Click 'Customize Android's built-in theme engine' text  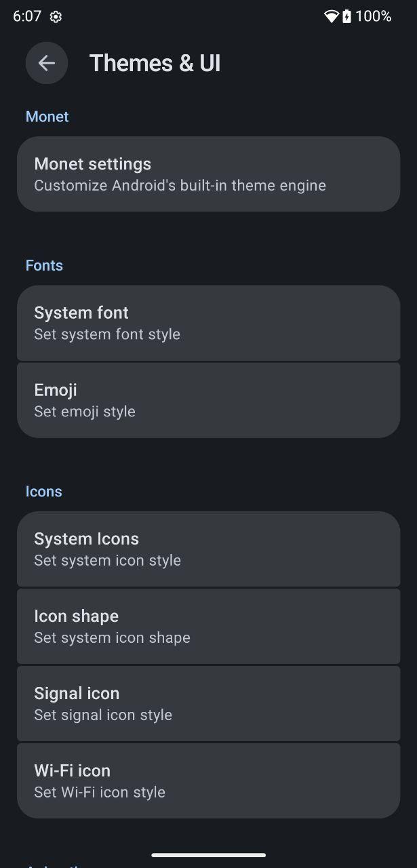(x=180, y=185)
